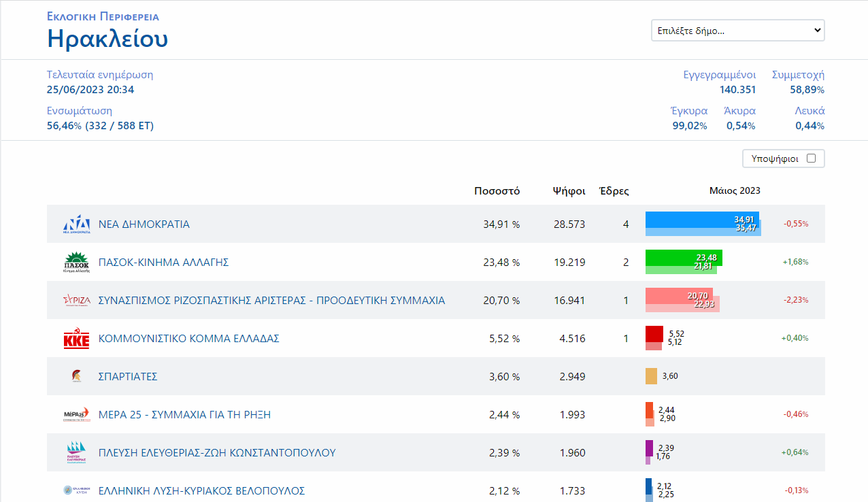The image size is (868, 502).
Task: Click the 28.573 votes cell
Action: pyautogui.click(x=569, y=224)
